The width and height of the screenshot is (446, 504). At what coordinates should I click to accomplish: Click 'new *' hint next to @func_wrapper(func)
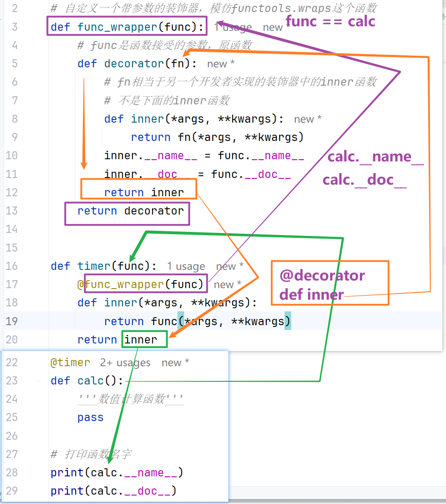(x=227, y=285)
